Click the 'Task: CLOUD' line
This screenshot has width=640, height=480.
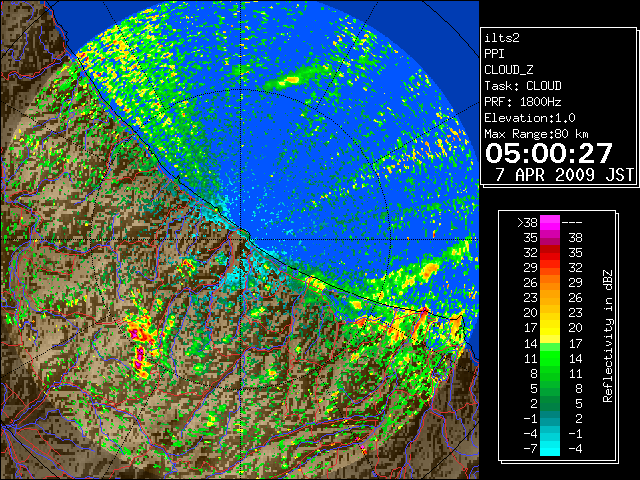[523, 86]
